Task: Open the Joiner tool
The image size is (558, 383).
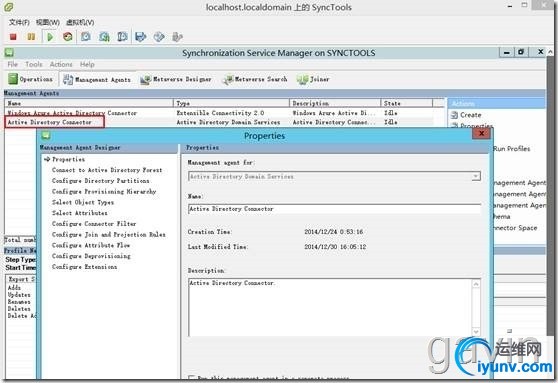Action: point(313,79)
